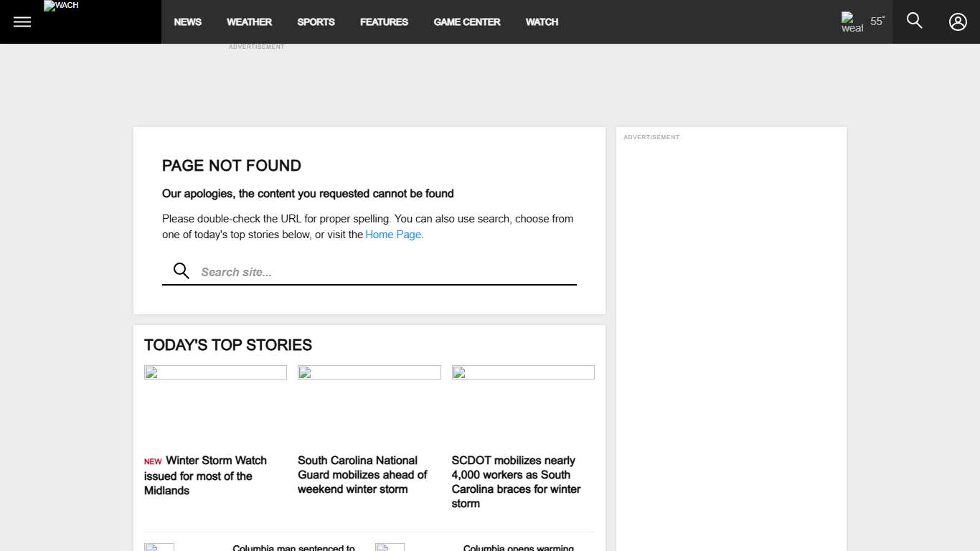
Task: Click the first top story thumbnail
Action: pyautogui.click(x=215, y=372)
